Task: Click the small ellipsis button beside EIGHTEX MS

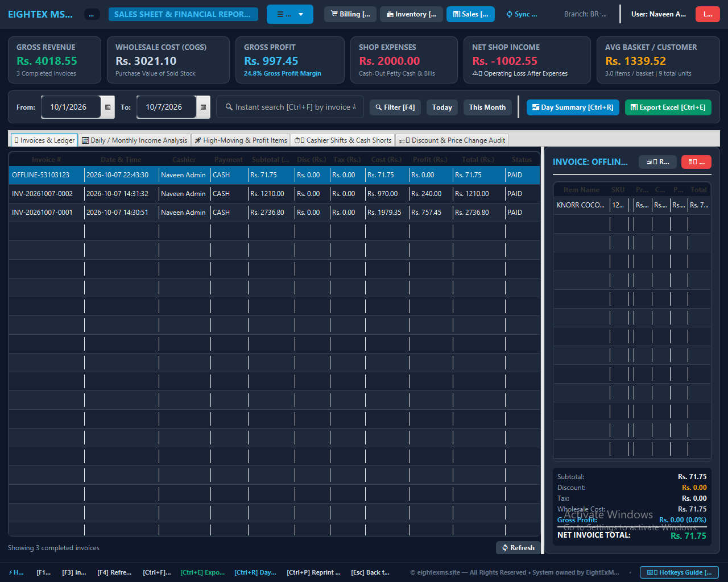Action: (x=92, y=14)
